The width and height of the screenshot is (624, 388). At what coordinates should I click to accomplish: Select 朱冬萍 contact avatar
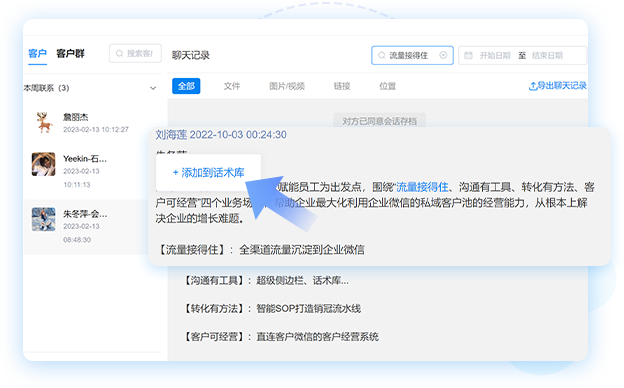[x=43, y=219]
